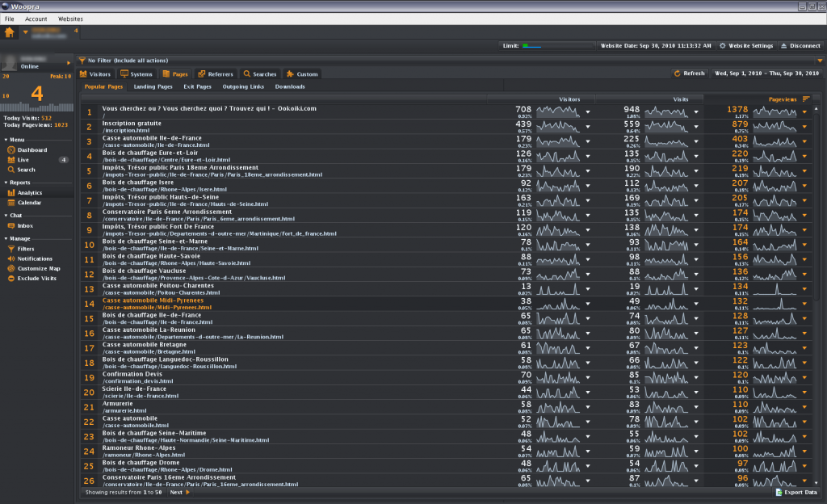Expand the filter bar dropdown arrow at right

[820, 61]
